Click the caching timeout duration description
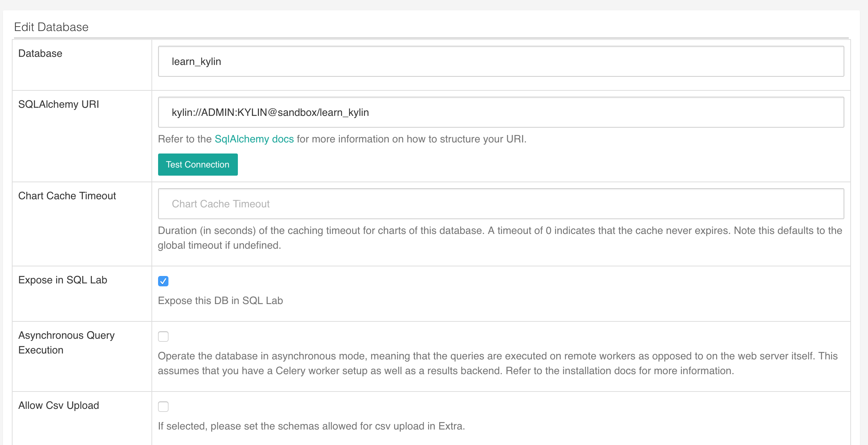 click(x=499, y=238)
